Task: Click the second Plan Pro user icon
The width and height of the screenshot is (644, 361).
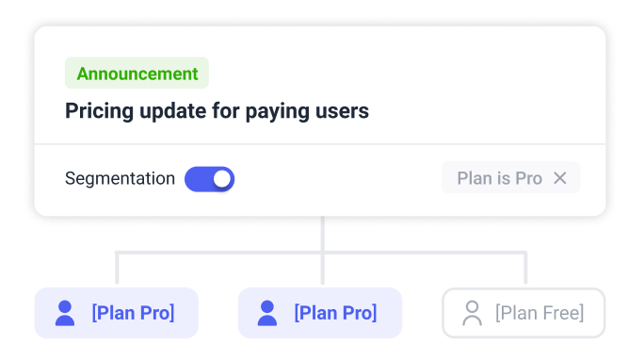Action: (x=267, y=313)
